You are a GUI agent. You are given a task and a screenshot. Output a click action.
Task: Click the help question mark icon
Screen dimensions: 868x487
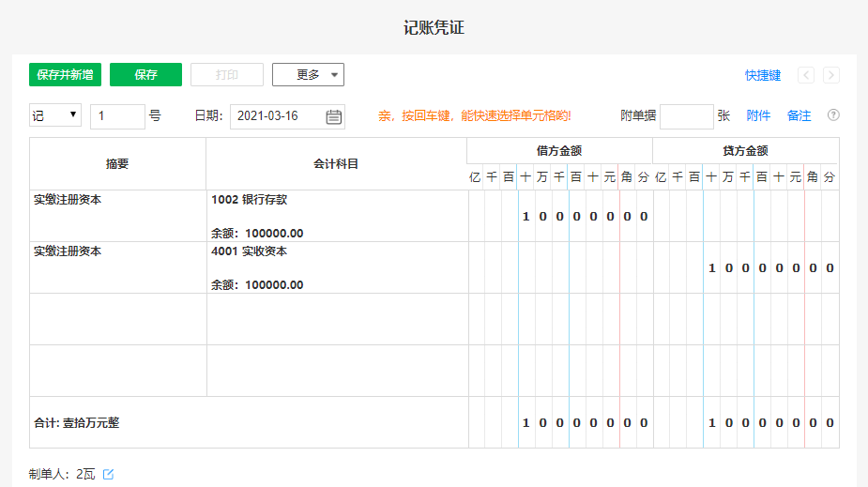[x=833, y=115]
